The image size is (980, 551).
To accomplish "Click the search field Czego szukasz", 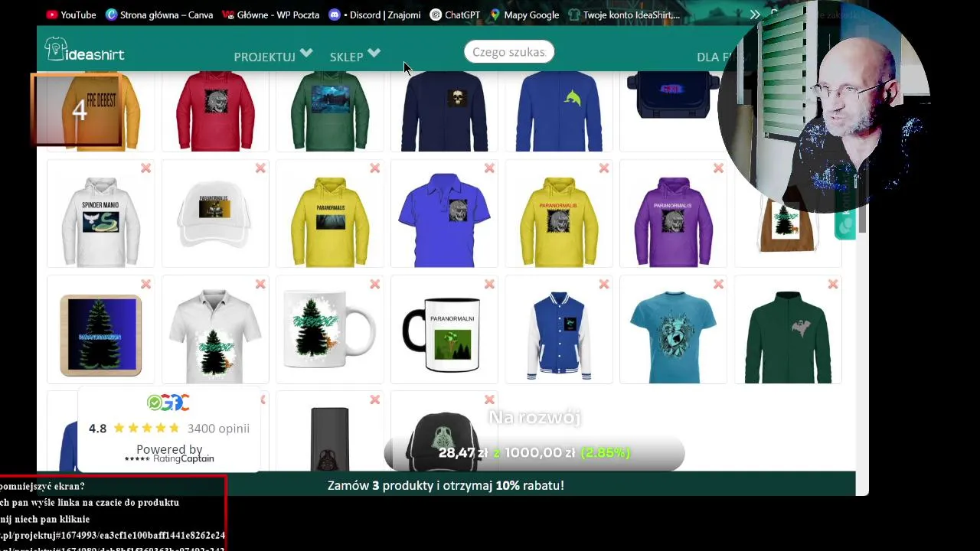I will (x=509, y=52).
